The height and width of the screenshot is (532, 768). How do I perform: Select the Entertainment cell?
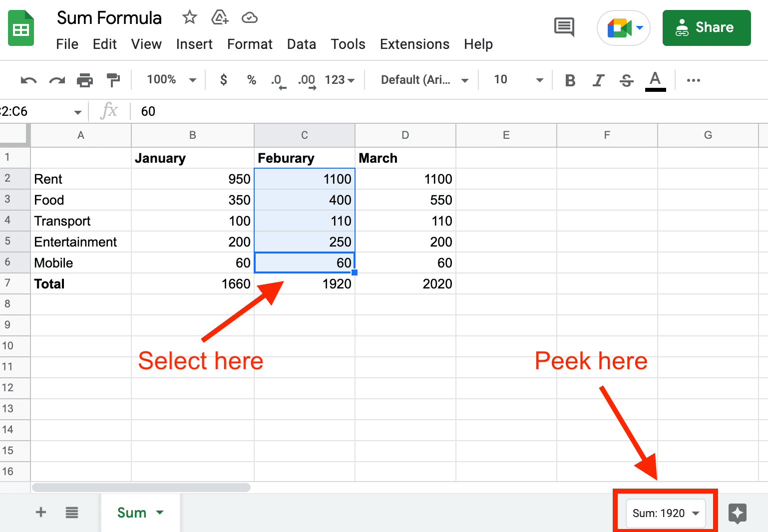(81, 242)
